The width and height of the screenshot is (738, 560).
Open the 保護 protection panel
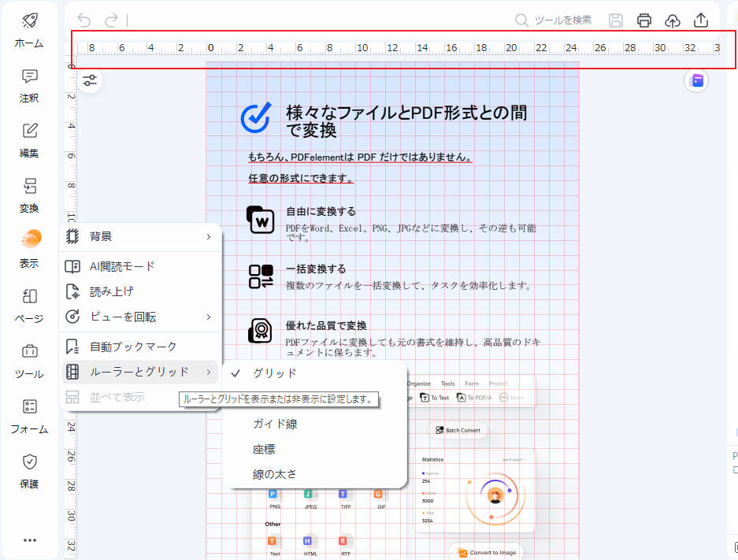pos(28,473)
